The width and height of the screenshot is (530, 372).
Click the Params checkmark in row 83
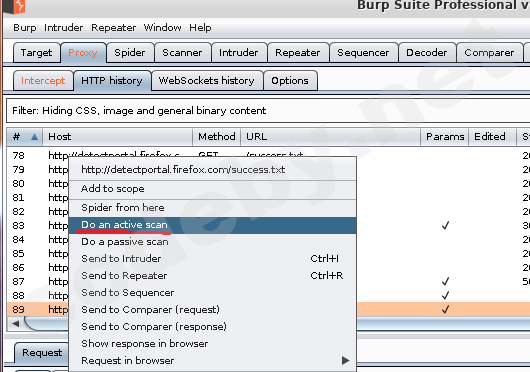(445, 225)
